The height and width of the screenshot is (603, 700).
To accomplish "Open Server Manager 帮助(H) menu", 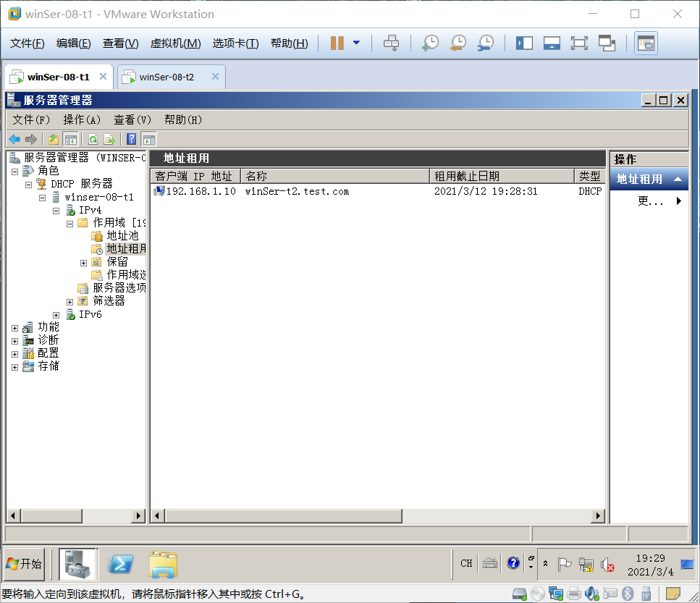I will click(x=183, y=119).
